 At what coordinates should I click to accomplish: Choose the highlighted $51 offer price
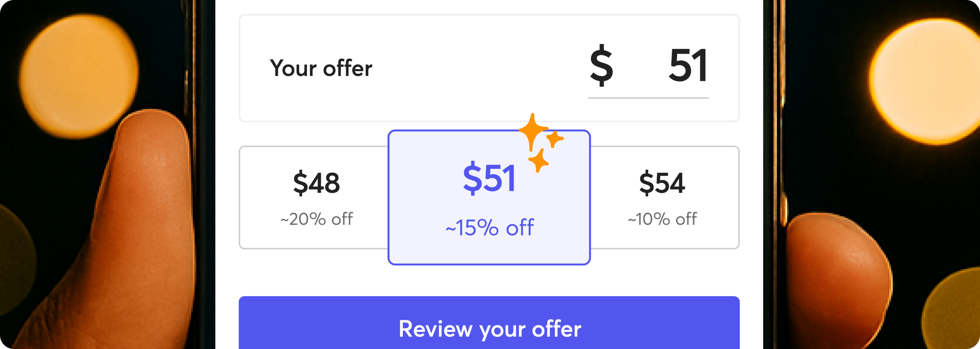click(489, 178)
